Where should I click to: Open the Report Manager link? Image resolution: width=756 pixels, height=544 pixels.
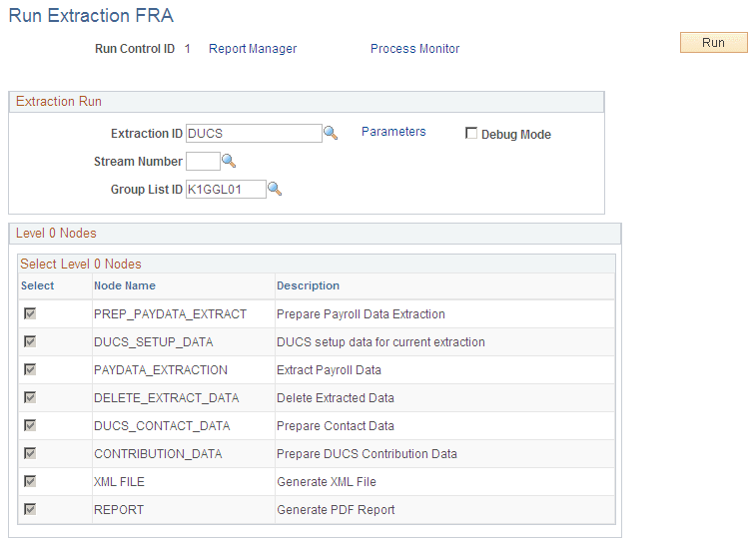(x=253, y=49)
